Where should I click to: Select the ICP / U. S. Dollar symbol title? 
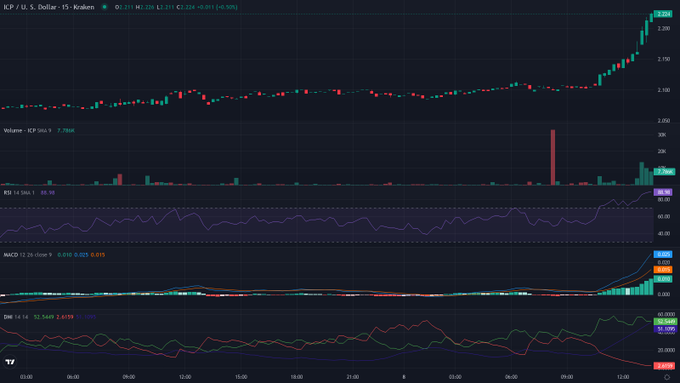pyautogui.click(x=49, y=7)
